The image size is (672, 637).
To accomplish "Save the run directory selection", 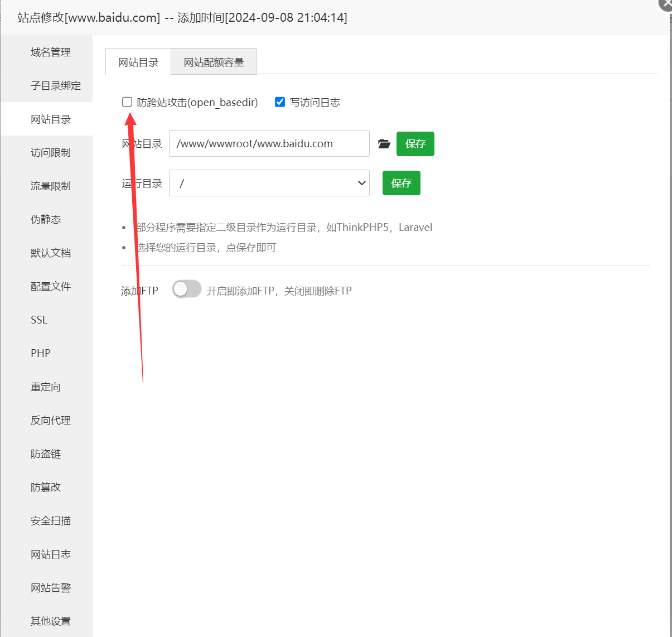I will 401,183.
